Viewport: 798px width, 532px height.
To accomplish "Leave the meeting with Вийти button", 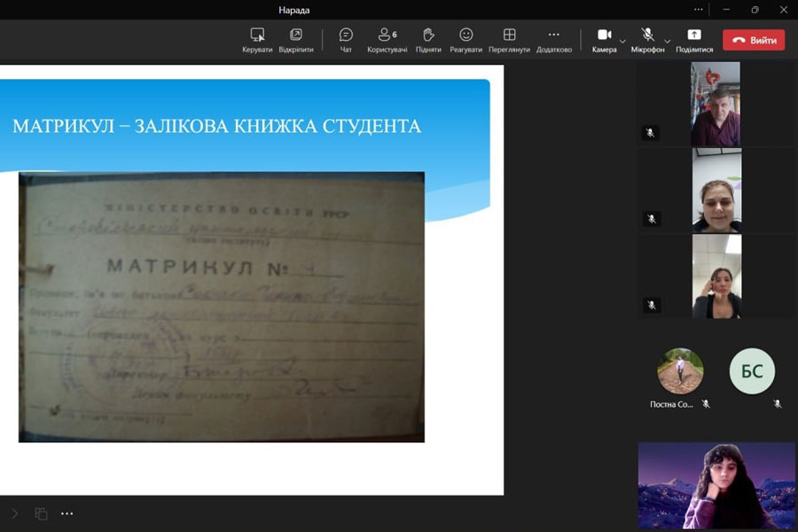I will pyautogui.click(x=754, y=40).
